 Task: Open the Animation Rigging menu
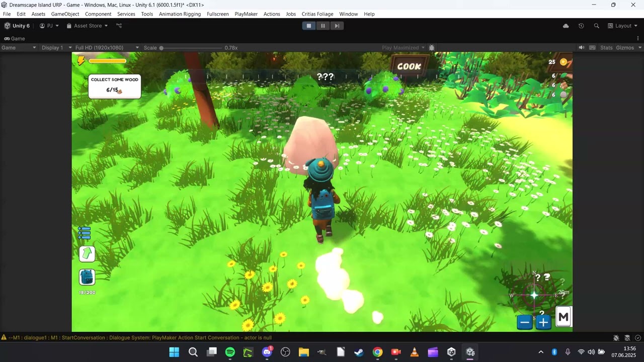pyautogui.click(x=180, y=14)
